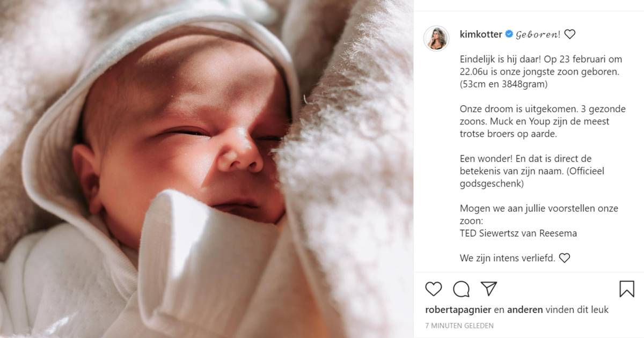Save post with bookmark icon
The image size is (644, 338).
point(626,289)
